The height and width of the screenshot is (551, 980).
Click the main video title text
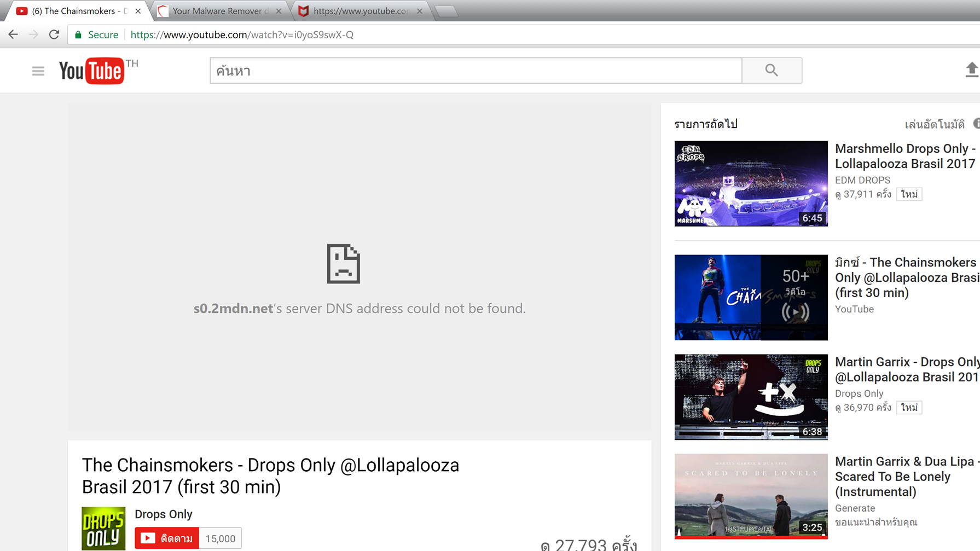point(270,475)
